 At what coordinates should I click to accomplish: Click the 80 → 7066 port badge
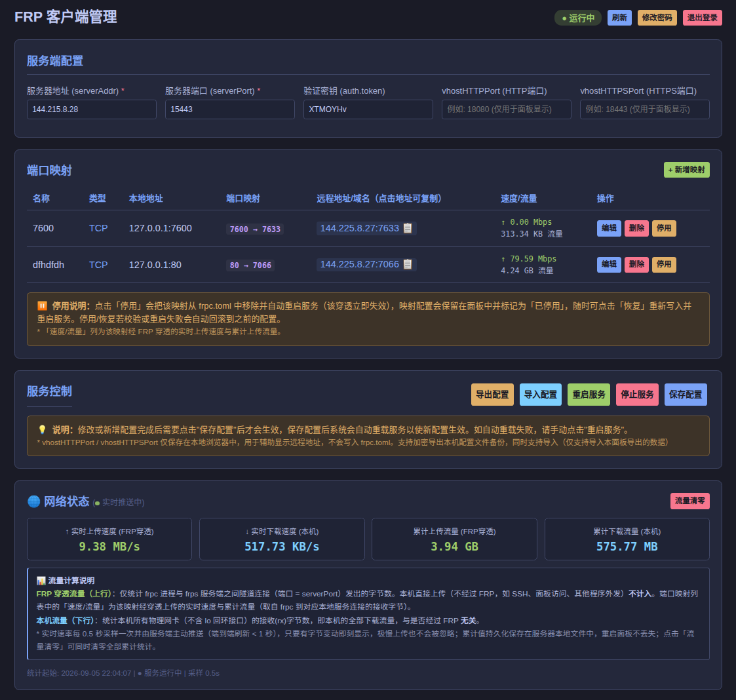(x=250, y=265)
